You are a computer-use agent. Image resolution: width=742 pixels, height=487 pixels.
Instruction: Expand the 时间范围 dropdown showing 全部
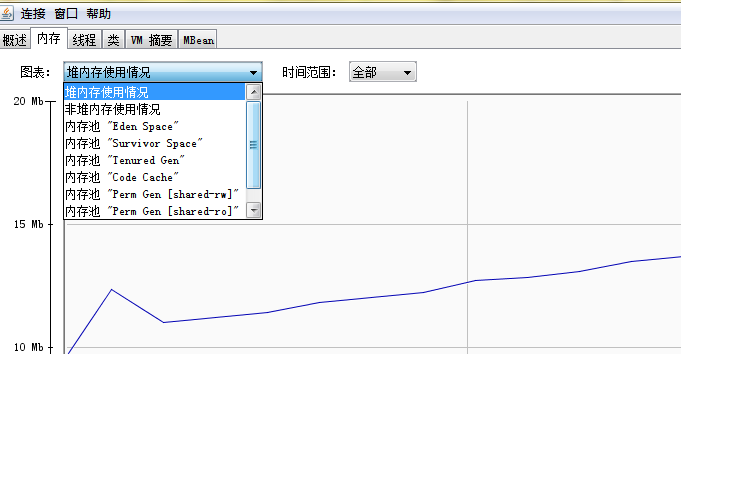tap(383, 72)
